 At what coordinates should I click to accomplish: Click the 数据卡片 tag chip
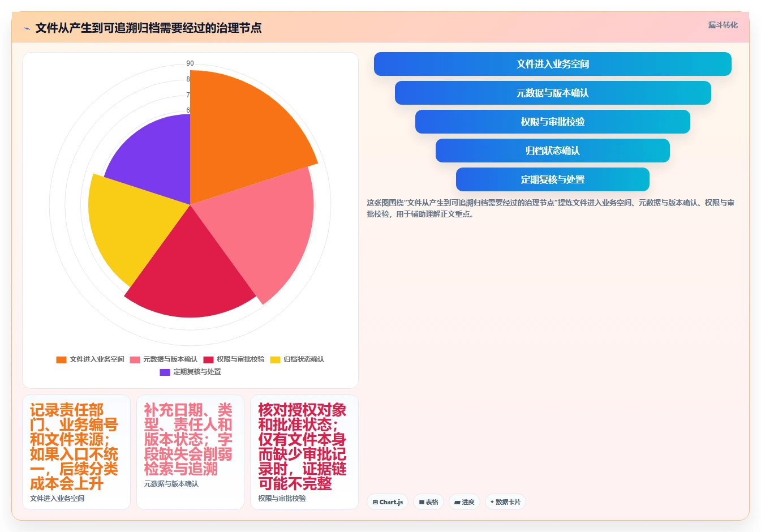pos(505,502)
